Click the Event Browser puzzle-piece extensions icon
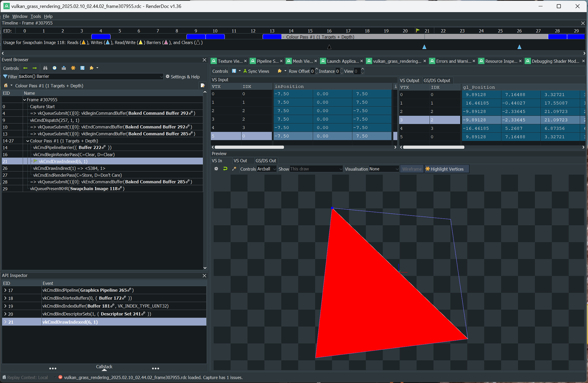Screen dimensions: 588x383 tap(91, 68)
